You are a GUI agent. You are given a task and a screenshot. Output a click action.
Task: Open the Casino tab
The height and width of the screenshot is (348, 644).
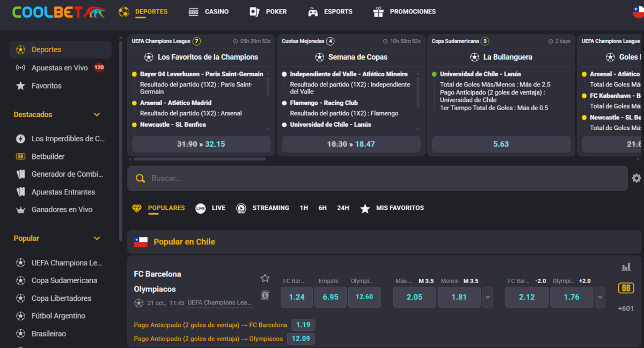tap(208, 11)
